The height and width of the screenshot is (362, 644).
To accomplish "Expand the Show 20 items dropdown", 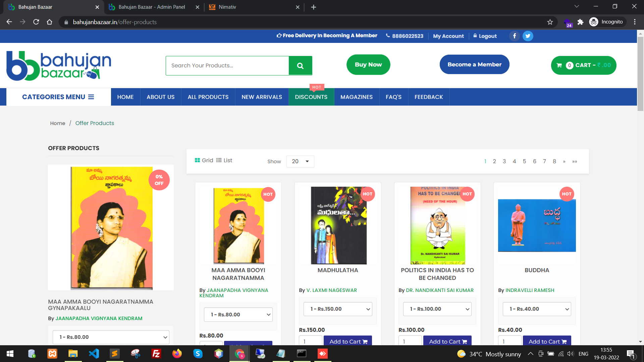I will click(300, 162).
